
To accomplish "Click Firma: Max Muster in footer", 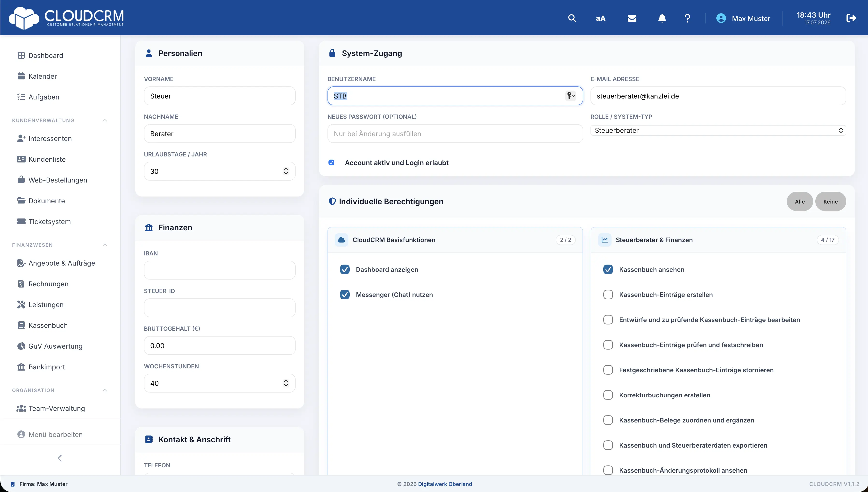I will point(43,484).
